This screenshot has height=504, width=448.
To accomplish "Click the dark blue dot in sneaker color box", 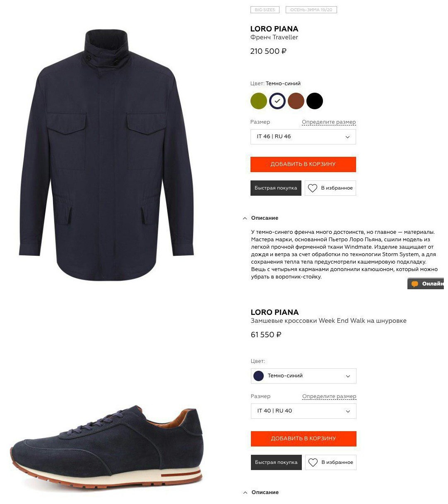I will [259, 376].
